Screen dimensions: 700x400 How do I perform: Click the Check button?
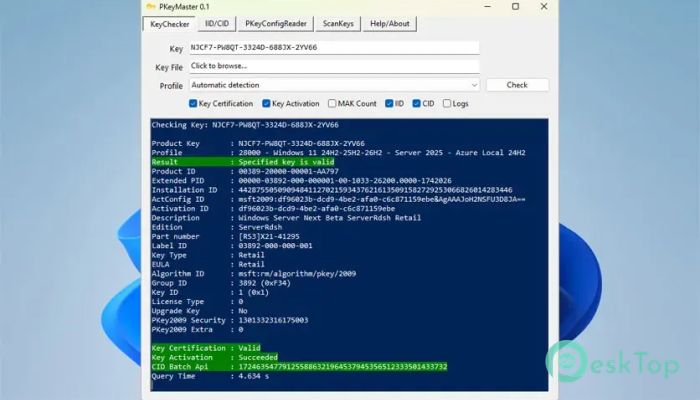(x=517, y=85)
